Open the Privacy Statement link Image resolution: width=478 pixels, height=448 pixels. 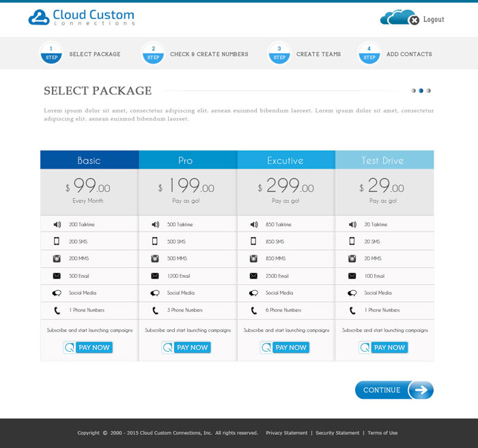[x=287, y=433]
